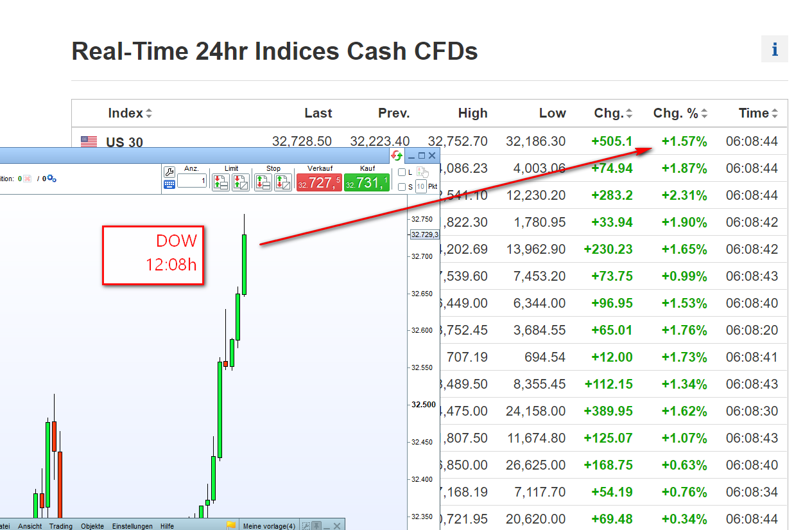812x530 pixels.
Task: Sort table by Index column
Action: click(130, 113)
